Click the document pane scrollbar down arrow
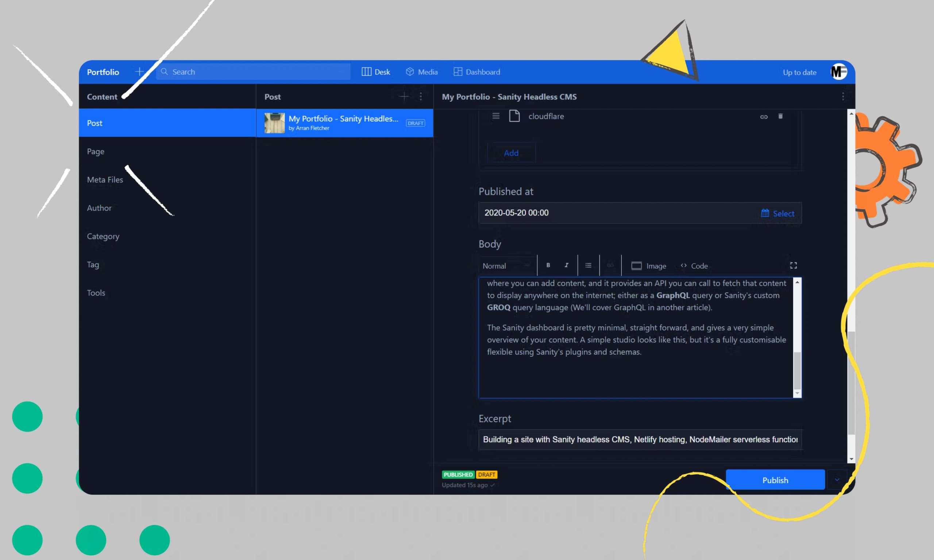The width and height of the screenshot is (934, 560). click(x=851, y=459)
